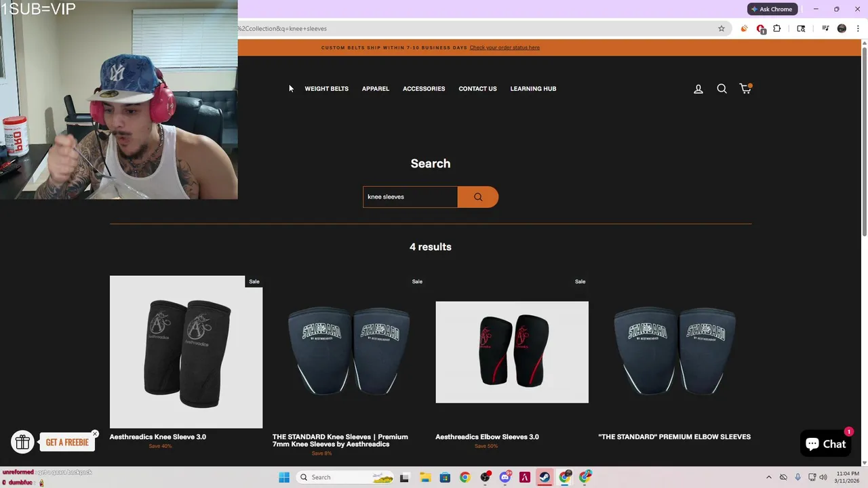Open the volume tray icon
868x488 pixels.
(823, 477)
